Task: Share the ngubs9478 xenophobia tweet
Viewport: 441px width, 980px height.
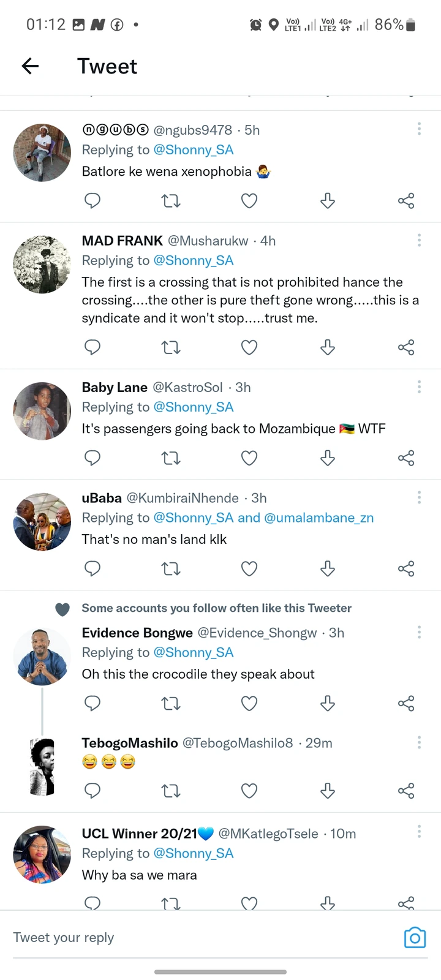Action: click(406, 201)
